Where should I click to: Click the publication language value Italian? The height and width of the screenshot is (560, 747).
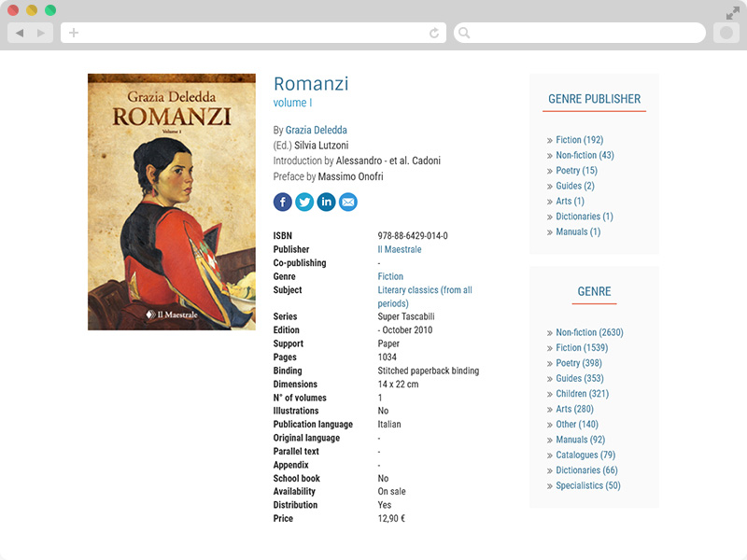pyautogui.click(x=389, y=425)
